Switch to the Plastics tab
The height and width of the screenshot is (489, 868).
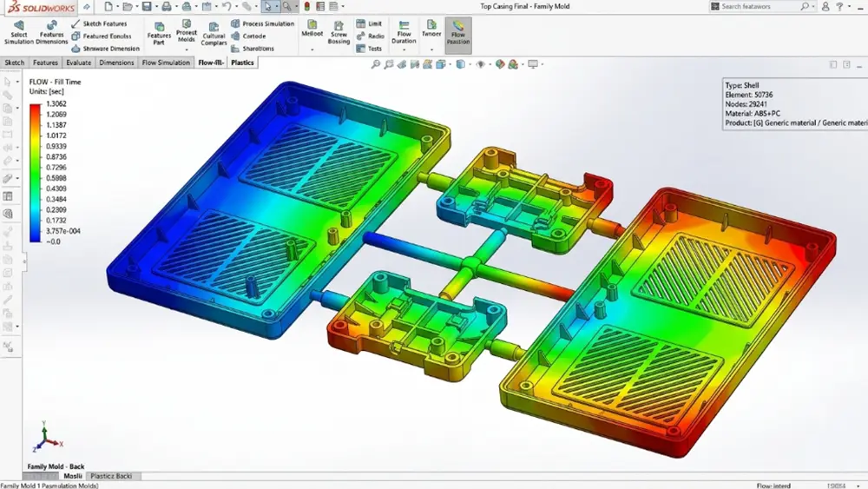click(242, 63)
